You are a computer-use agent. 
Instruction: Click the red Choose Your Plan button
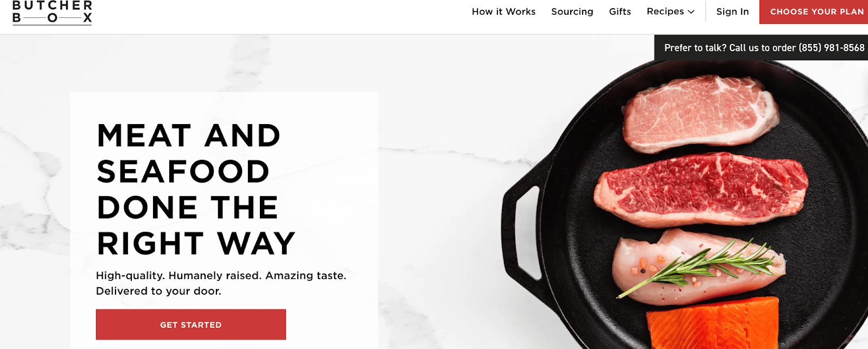coord(814,11)
